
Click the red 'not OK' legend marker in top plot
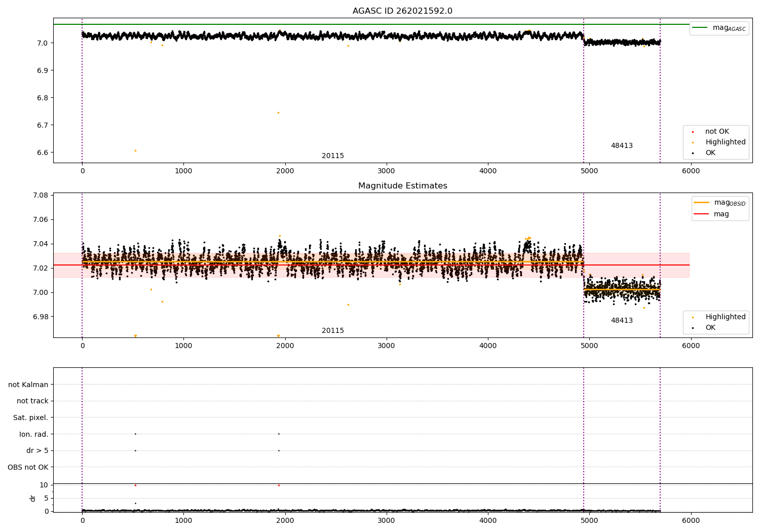pyautogui.click(x=693, y=132)
